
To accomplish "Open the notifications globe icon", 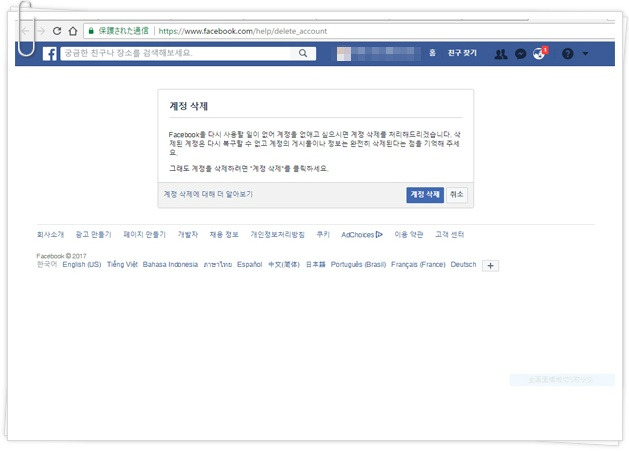I will 539,53.
